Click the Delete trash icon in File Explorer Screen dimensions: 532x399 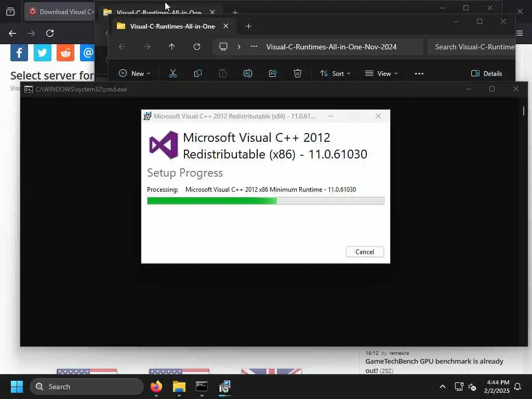pyautogui.click(x=298, y=73)
